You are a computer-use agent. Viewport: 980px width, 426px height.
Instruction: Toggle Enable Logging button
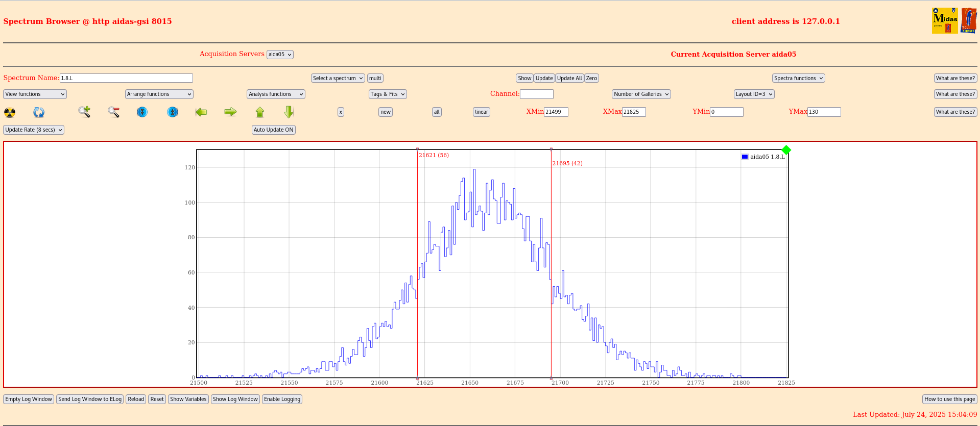[x=282, y=399]
